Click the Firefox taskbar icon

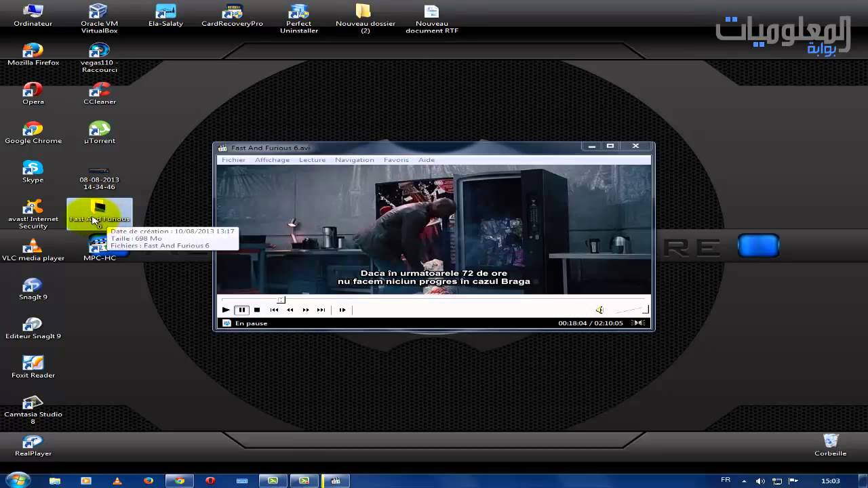(149, 481)
